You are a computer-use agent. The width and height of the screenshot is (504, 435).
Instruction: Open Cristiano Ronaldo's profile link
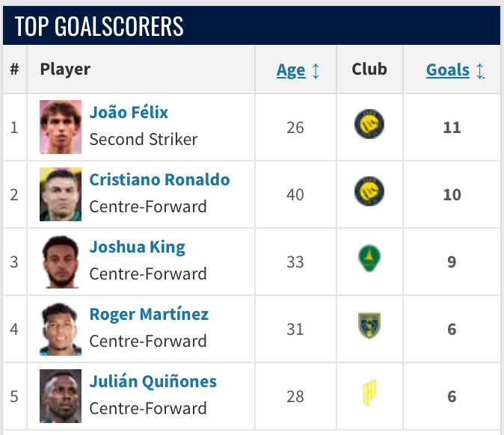tap(159, 180)
